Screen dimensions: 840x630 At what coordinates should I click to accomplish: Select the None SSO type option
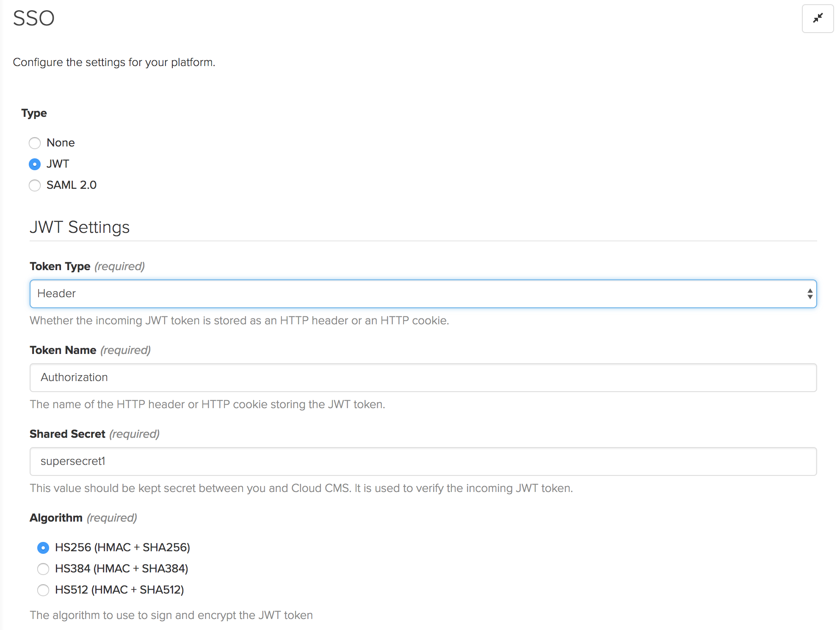point(35,143)
